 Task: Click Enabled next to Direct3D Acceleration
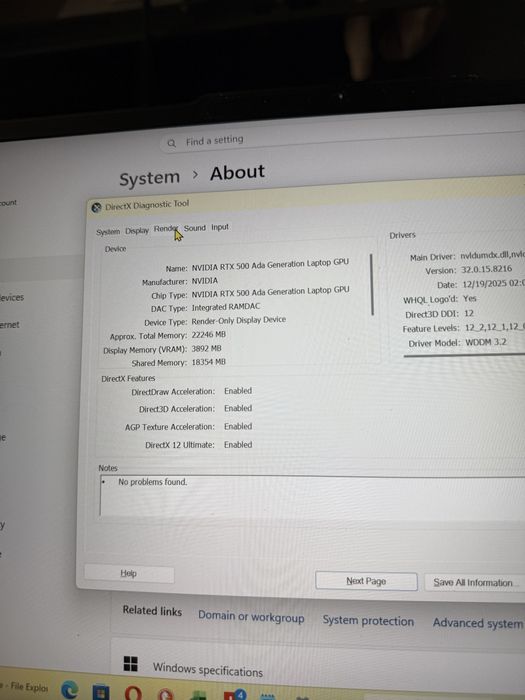(238, 408)
